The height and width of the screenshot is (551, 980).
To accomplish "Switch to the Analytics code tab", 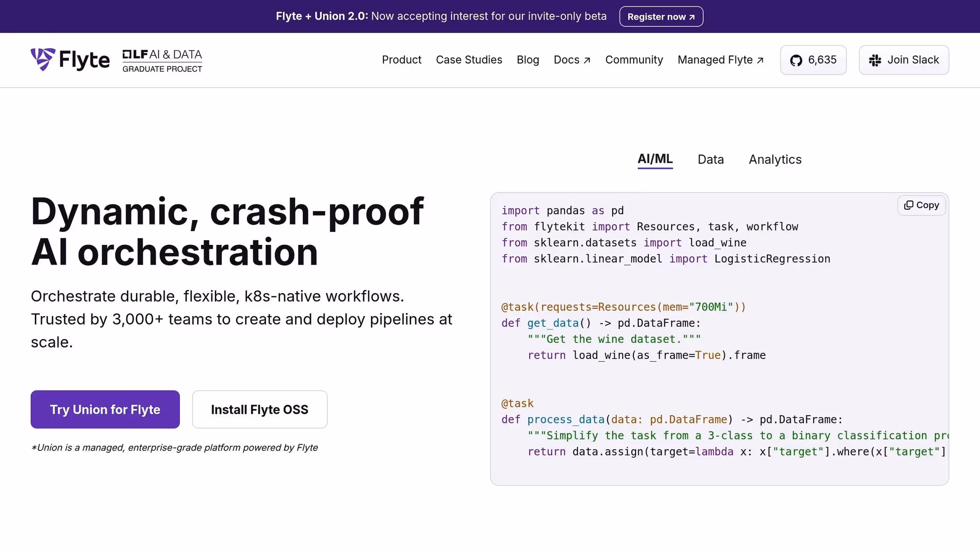I will [x=775, y=159].
